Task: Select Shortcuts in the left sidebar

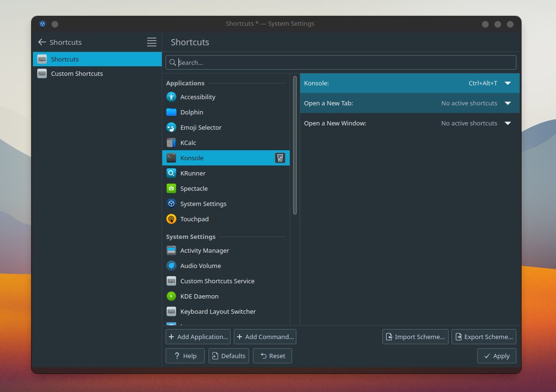Action: pyautogui.click(x=97, y=59)
